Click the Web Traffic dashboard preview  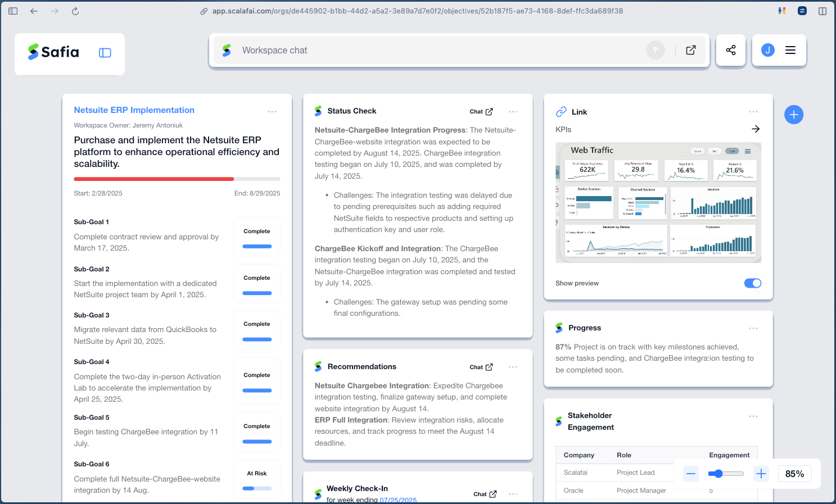[658, 203]
